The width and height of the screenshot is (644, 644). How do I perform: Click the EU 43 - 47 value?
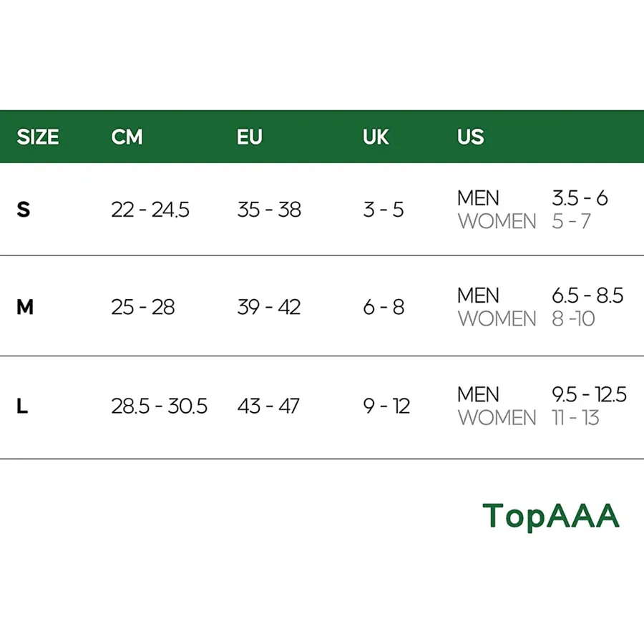click(268, 406)
